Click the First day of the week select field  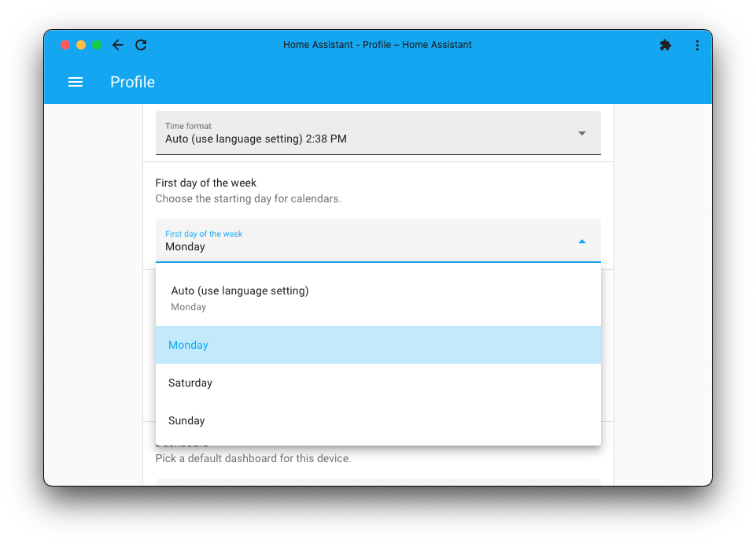pos(354,241)
